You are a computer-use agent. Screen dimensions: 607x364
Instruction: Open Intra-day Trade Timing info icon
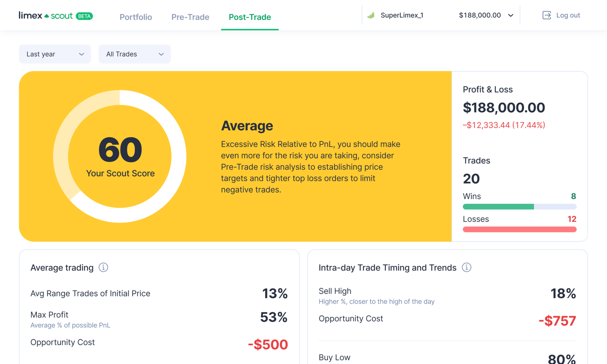[x=466, y=268]
